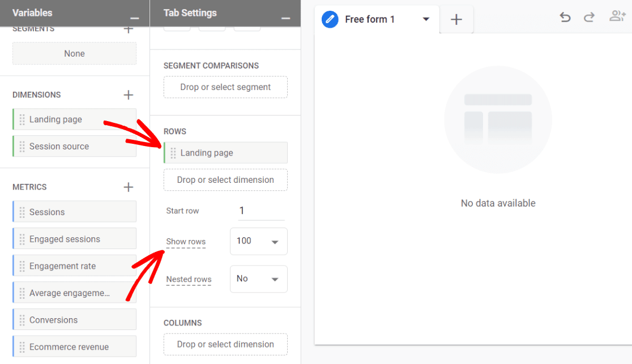Screen dimensions: 632x364
Task: Open the Show rows dropdown
Action: click(259, 241)
